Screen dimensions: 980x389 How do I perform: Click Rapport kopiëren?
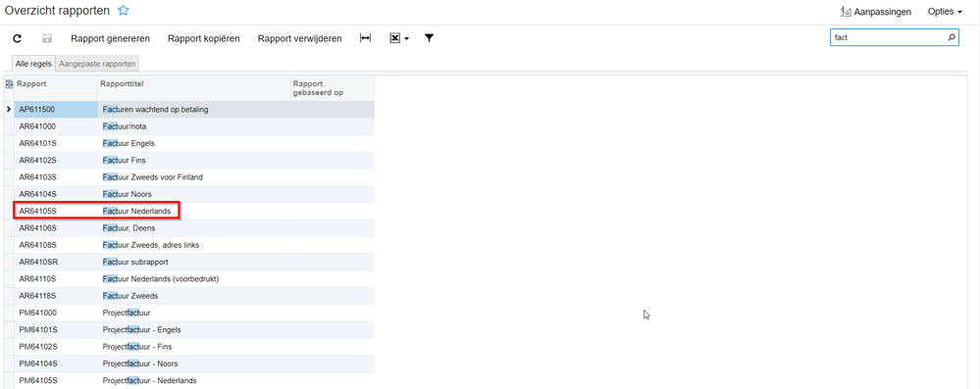(204, 39)
